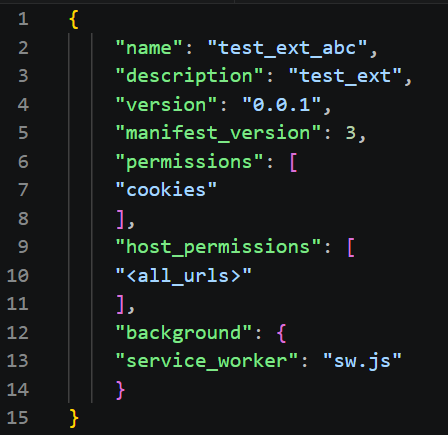
Task: Click the closing yellow brace on line 15
Action: [x=74, y=419]
